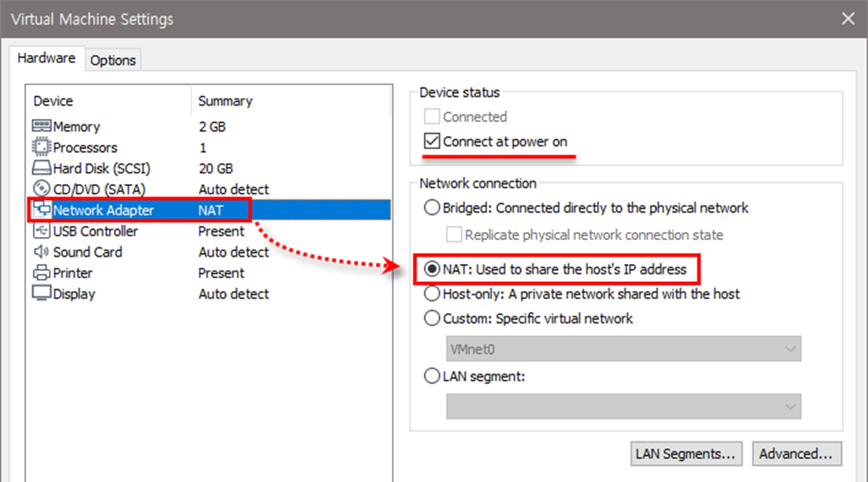Image resolution: width=868 pixels, height=482 pixels.
Task: Choose Bridged network connection radio button
Action: click(x=432, y=208)
